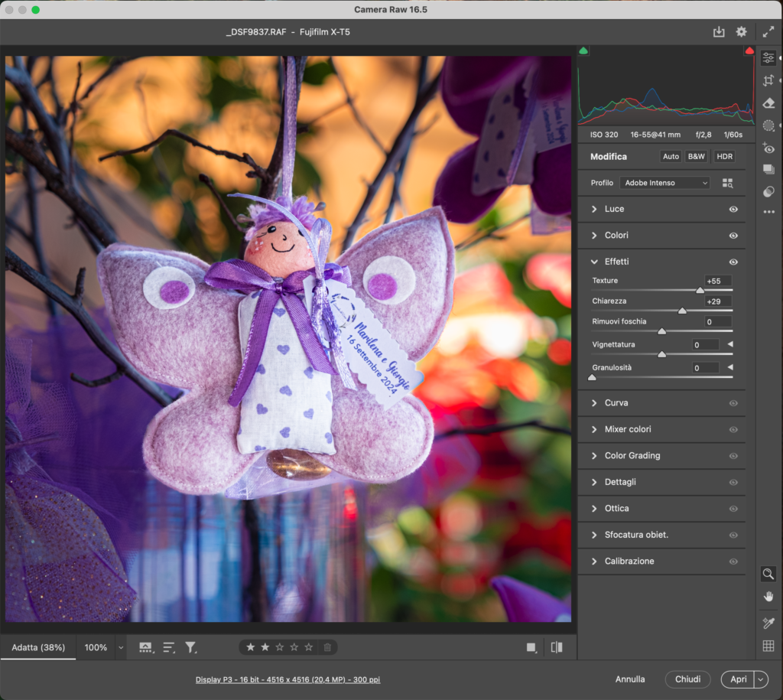The image size is (783, 700).
Task: Open the Presets panel
Action: tap(768, 169)
